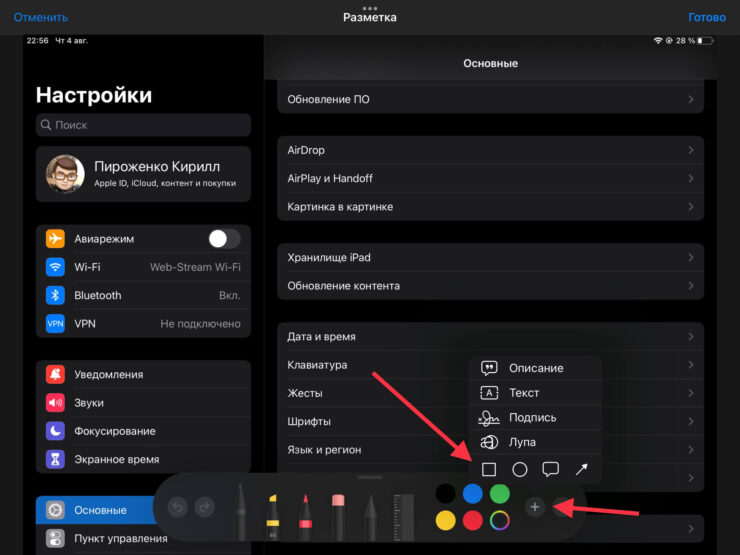Insert a circle shape

point(520,469)
